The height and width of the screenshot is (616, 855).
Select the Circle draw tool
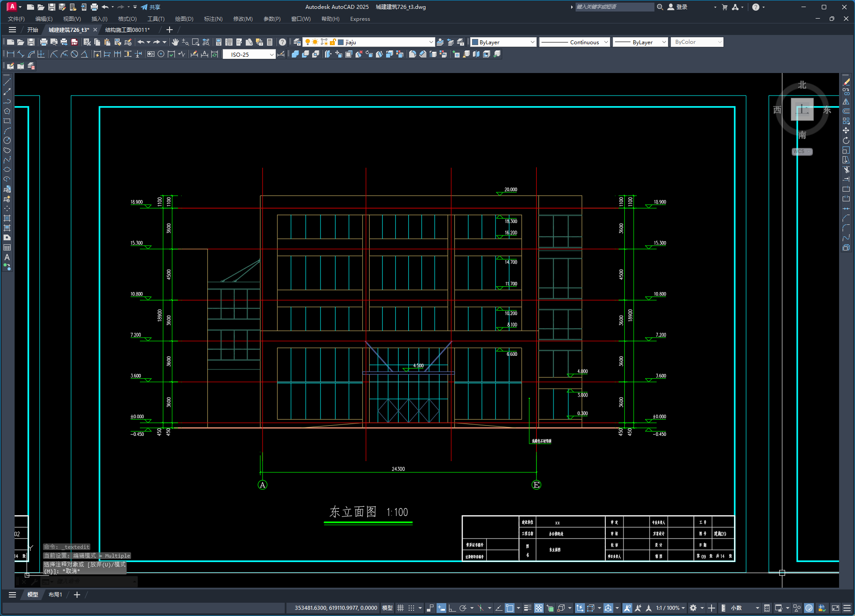pos(7,140)
